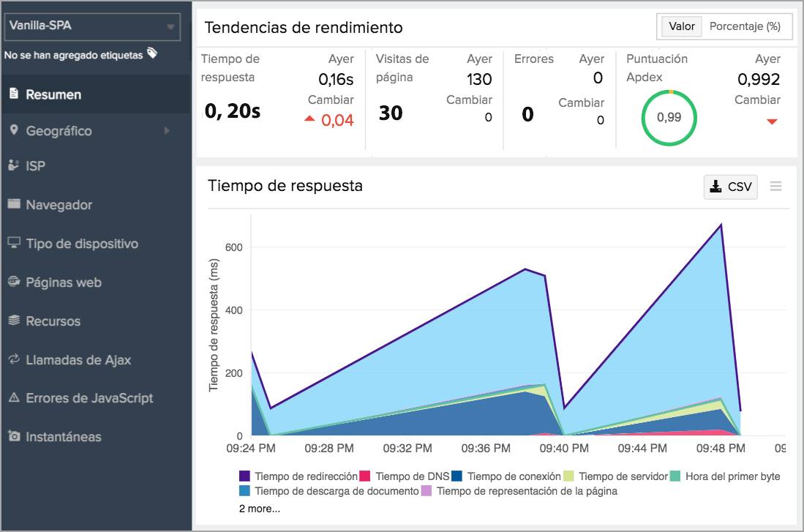Click the 'Visitas de página' label
804x532 pixels.
point(402,68)
